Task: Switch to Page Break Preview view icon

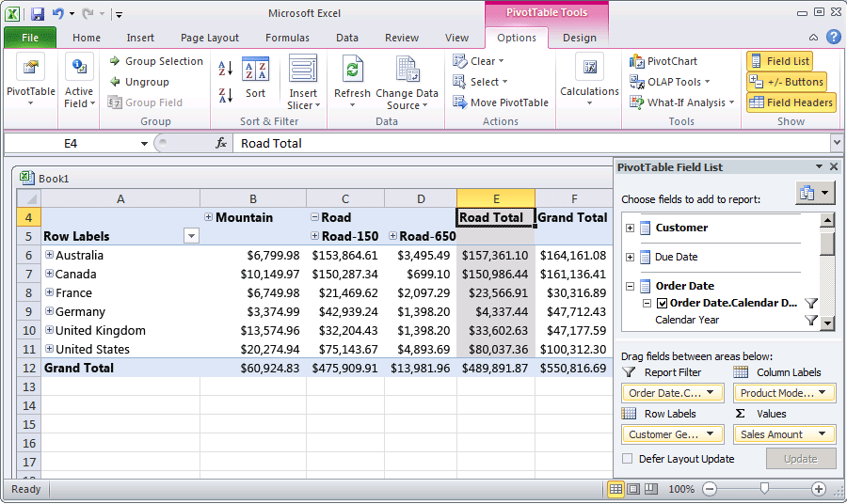Action: click(x=651, y=489)
